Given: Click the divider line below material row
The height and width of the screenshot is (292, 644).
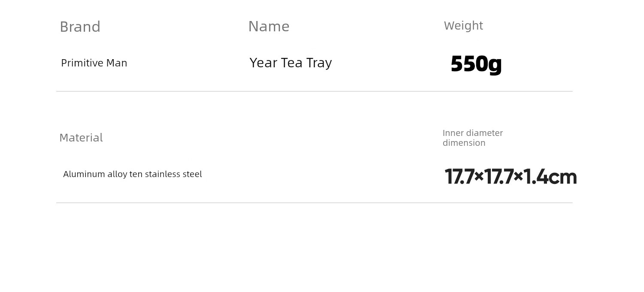Looking at the screenshot, I should pos(314,203).
